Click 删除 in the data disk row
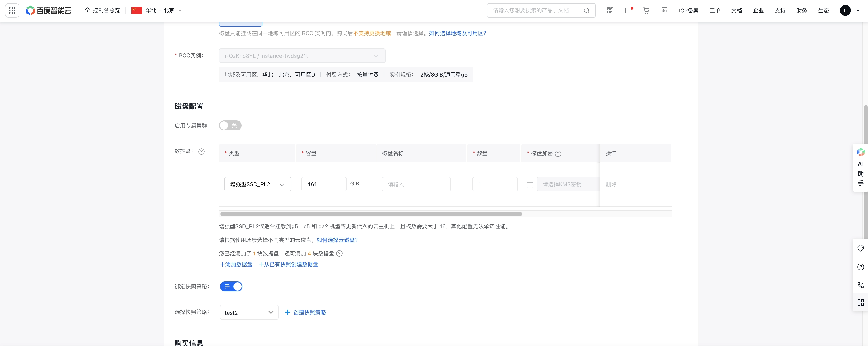 [x=611, y=184]
